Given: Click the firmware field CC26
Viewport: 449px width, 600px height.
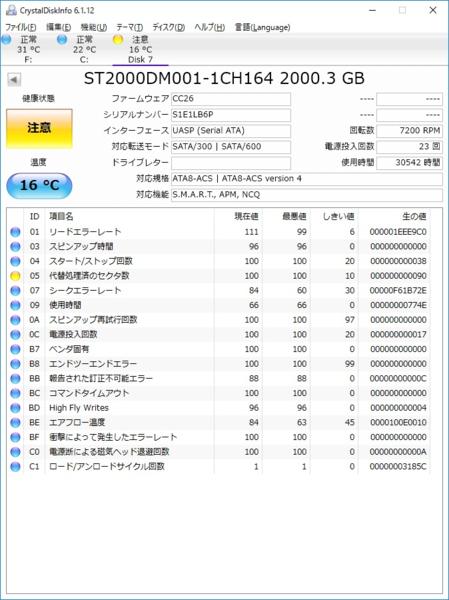Looking at the screenshot, I should click(x=231, y=99).
